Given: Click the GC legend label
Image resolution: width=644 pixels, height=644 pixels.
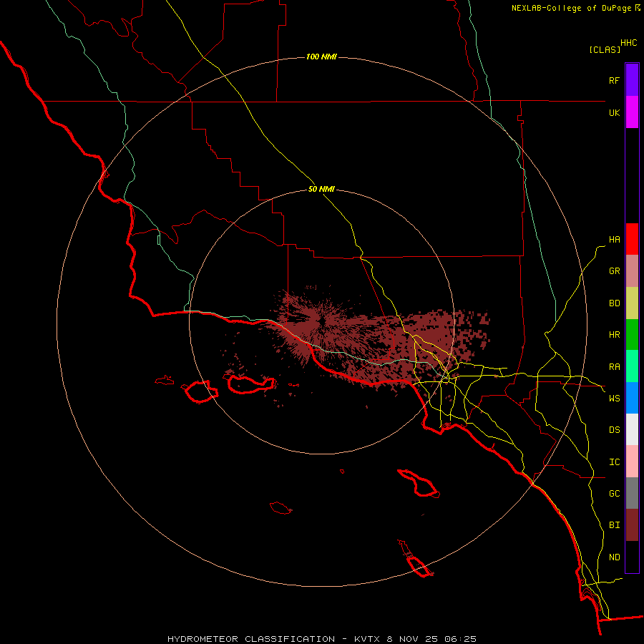Looking at the screenshot, I should [x=614, y=494].
